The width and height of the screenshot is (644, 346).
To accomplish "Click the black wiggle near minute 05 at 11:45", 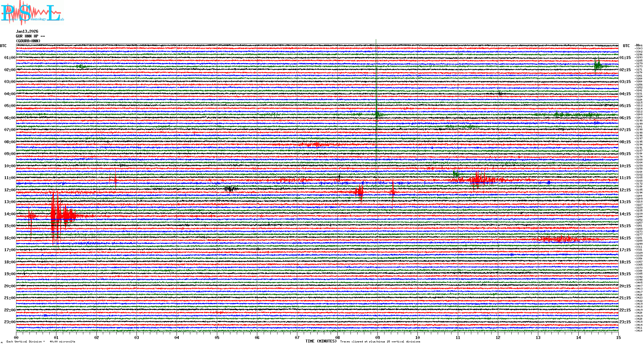I will [230, 189].
